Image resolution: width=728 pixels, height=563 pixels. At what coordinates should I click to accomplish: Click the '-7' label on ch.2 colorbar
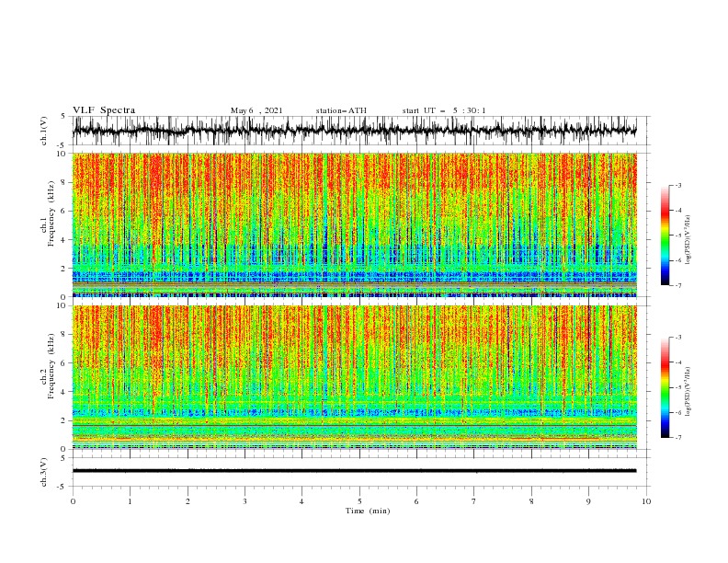678,438
